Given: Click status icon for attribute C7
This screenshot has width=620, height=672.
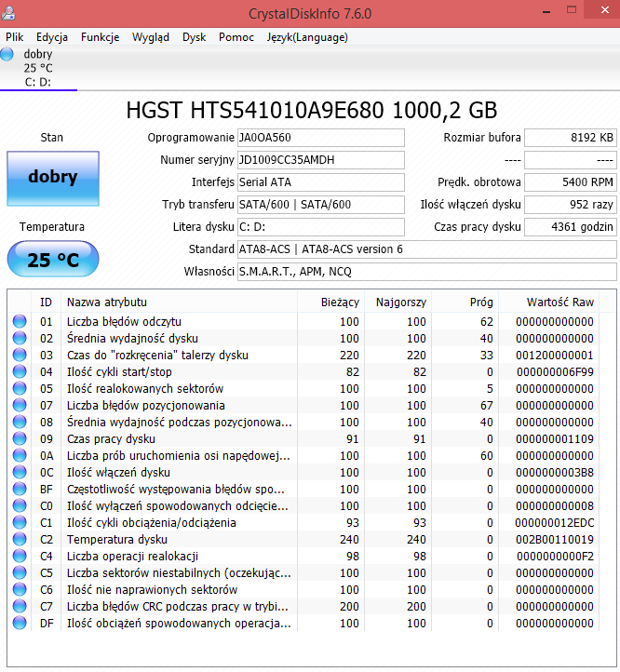Looking at the screenshot, I should coord(20,606).
